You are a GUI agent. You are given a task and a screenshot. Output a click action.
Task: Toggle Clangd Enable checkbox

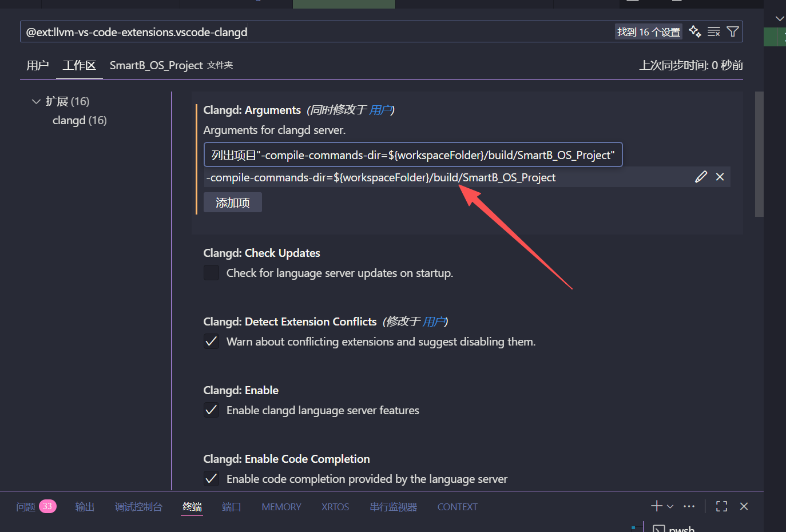click(212, 410)
